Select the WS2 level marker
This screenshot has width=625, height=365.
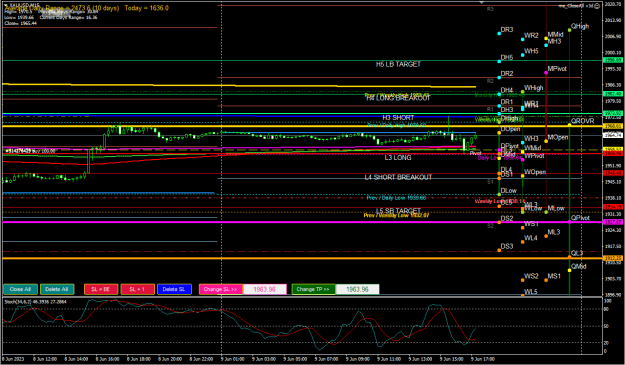pos(523,280)
